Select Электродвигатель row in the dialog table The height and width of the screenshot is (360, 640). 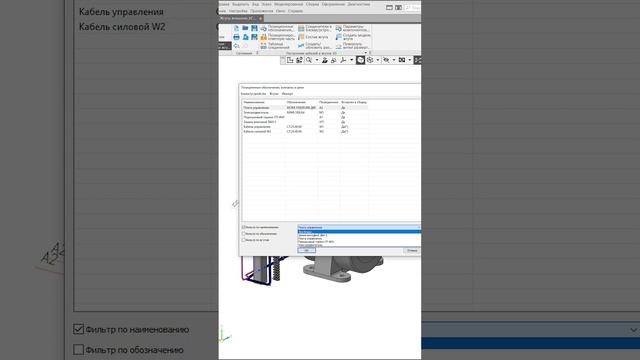[304, 112]
